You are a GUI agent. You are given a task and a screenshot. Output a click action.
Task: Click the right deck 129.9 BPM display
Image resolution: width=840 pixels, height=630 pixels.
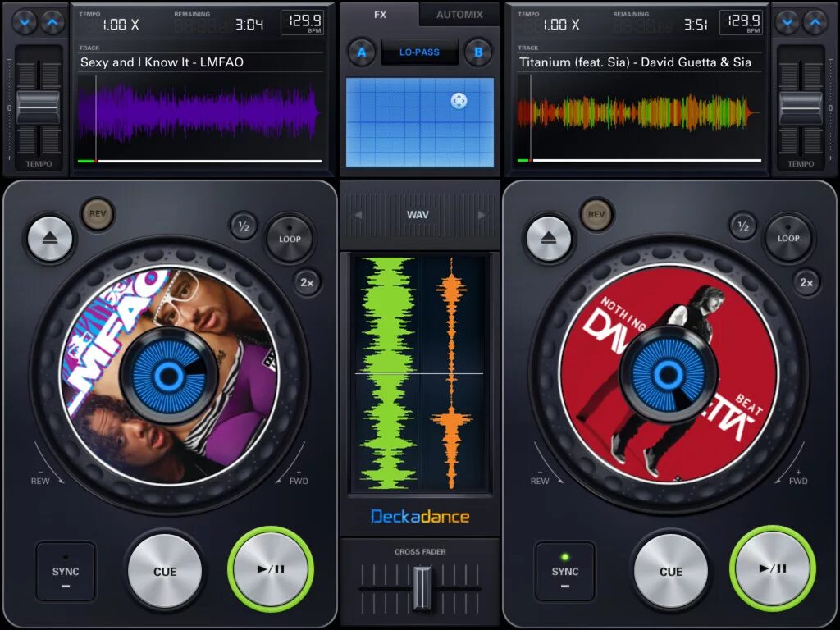(x=742, y=23)
